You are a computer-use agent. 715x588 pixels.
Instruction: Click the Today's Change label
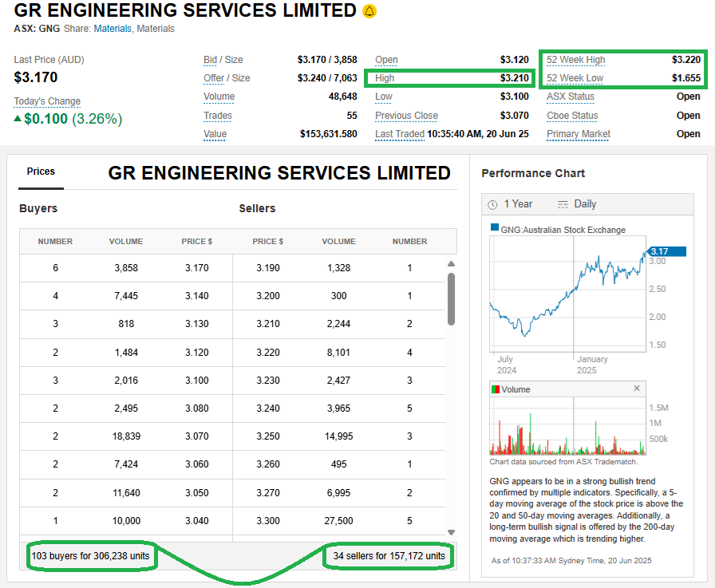tap(47, 101)
